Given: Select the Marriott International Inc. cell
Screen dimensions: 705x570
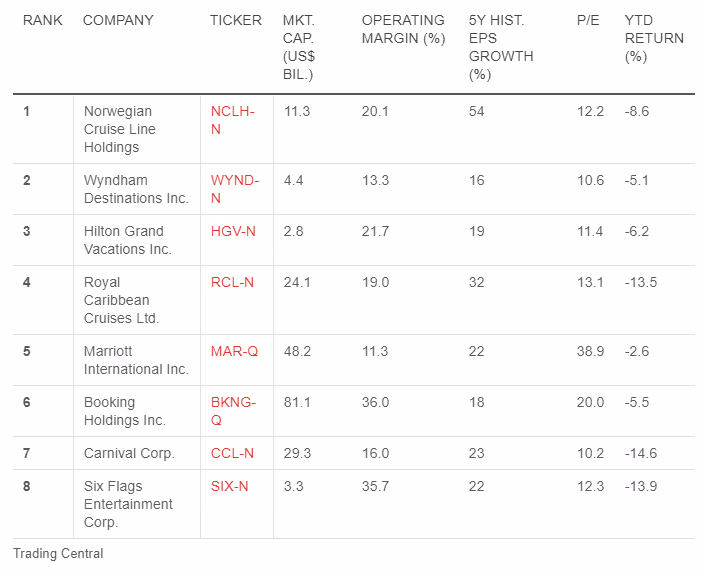Looking at the screenshot, I should 136,360.
